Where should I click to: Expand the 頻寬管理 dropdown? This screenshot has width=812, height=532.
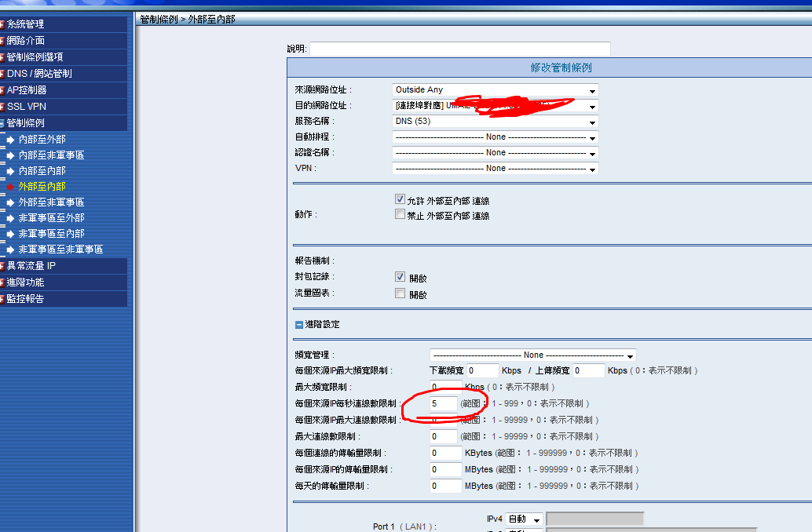click(x=532, y=355)
